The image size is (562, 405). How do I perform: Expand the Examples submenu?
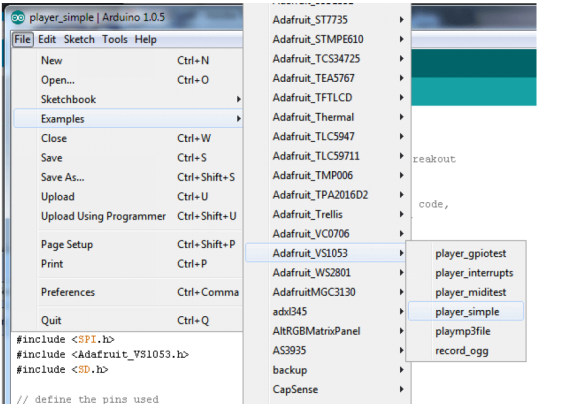coord(128,119)
